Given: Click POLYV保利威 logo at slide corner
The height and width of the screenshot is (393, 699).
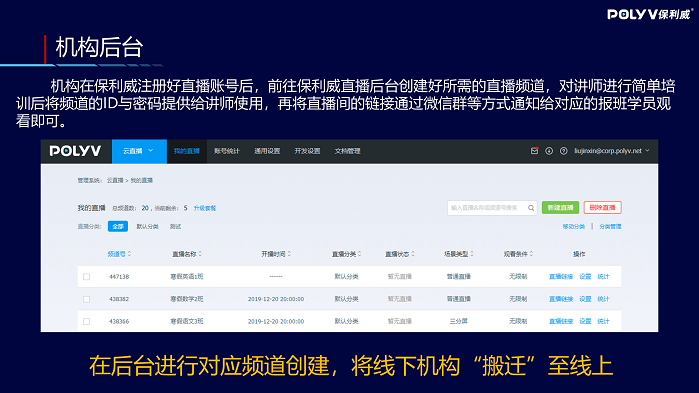Looking at the screenshot, I should coord(649,14).
